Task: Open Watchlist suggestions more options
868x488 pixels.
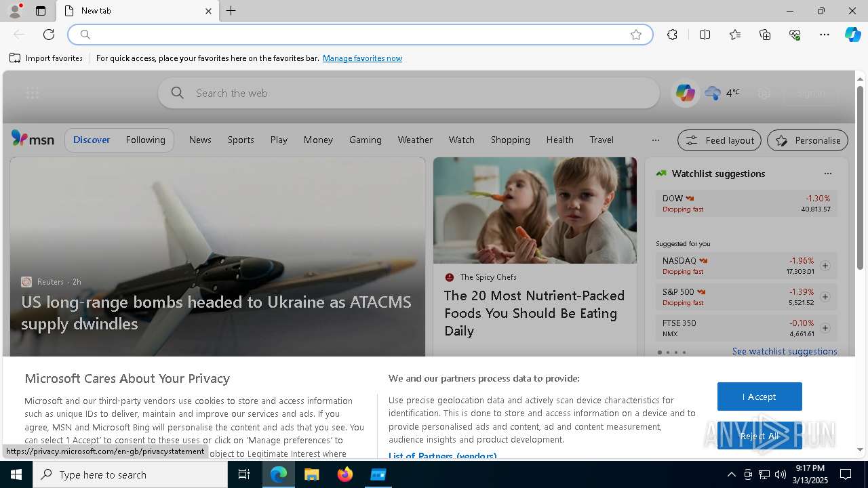Action: (x=828, y=174)
